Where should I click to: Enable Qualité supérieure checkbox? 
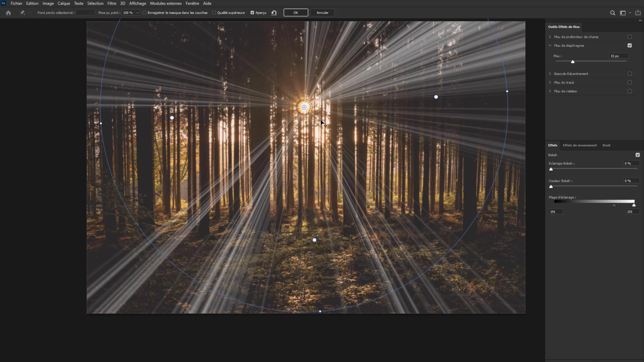pos(214,13)
